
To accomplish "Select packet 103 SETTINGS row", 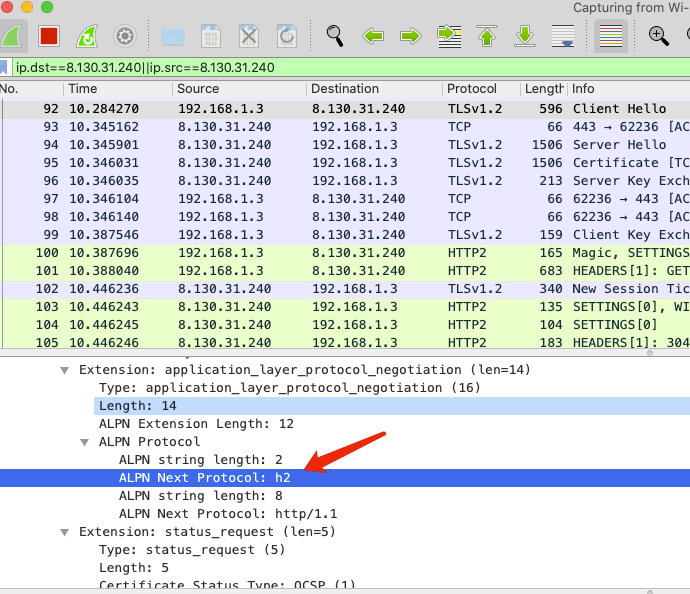I will point(345,307).
